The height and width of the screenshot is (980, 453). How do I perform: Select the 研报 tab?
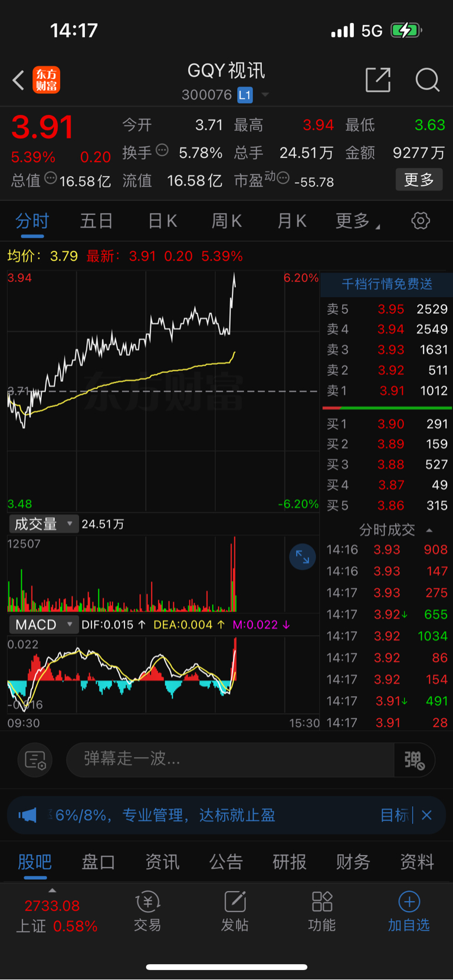[290, 862]
